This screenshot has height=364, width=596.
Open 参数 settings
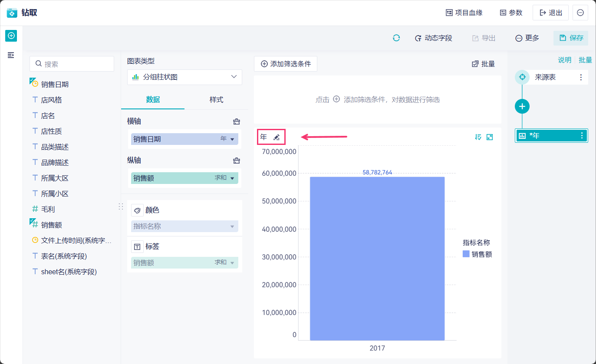[x=511, y=13]
